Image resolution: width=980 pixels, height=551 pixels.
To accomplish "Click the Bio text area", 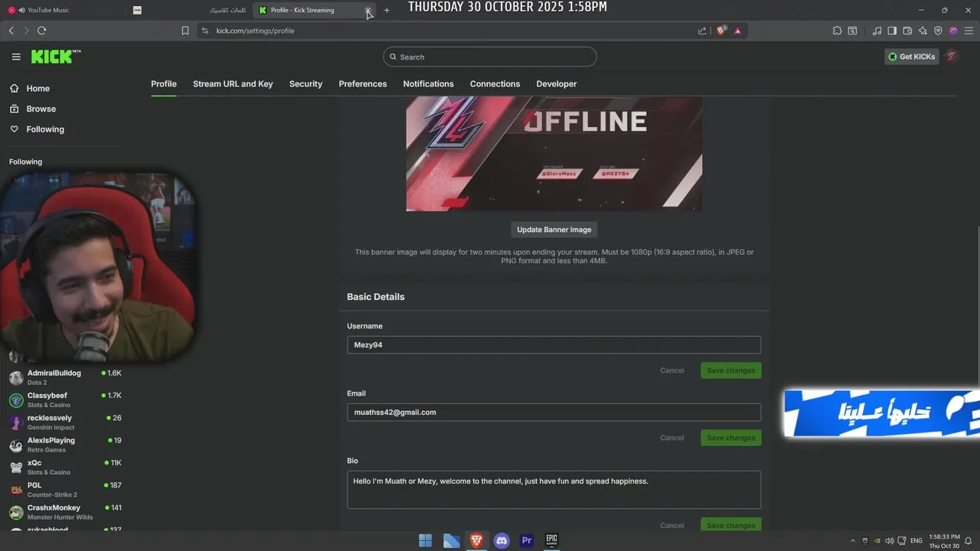I will point(554,490).
